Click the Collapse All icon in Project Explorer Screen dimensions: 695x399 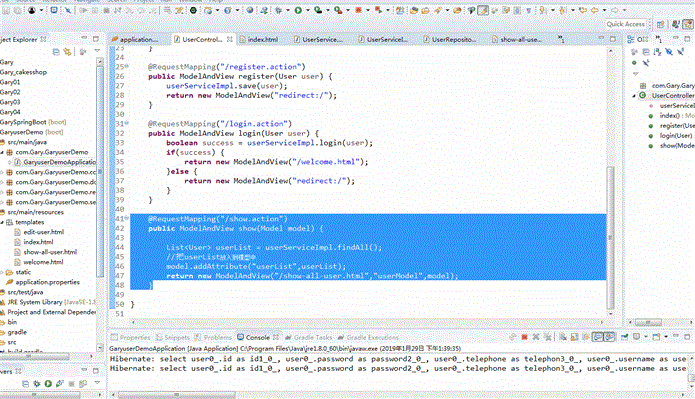click(56, 52)
